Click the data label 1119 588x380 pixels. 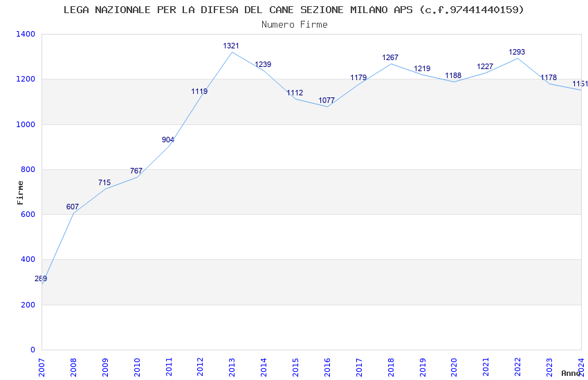199,91
